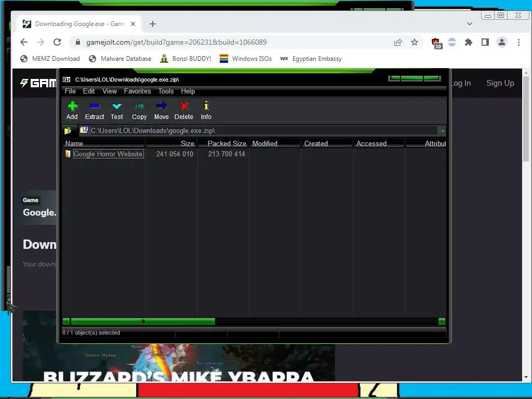Click the 7-Zip horizontal scrollbar thumb
532x399 pixels.
pyautogui.click(x=143, y=321)
